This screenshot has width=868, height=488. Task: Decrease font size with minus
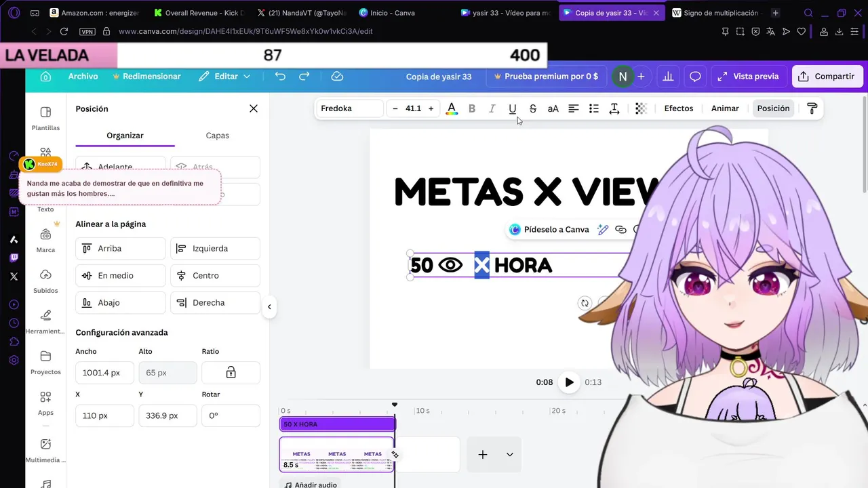[x=395, y=108]
